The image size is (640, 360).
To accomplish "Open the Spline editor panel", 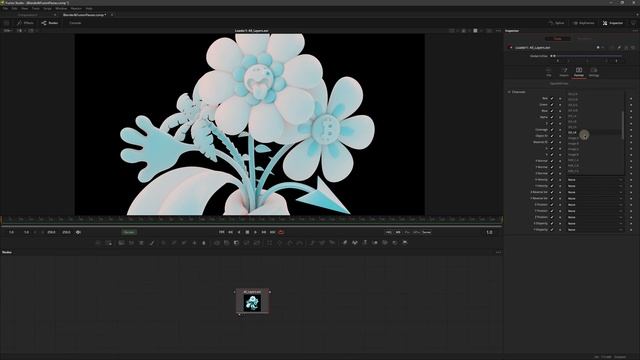I will pos(556,23).
